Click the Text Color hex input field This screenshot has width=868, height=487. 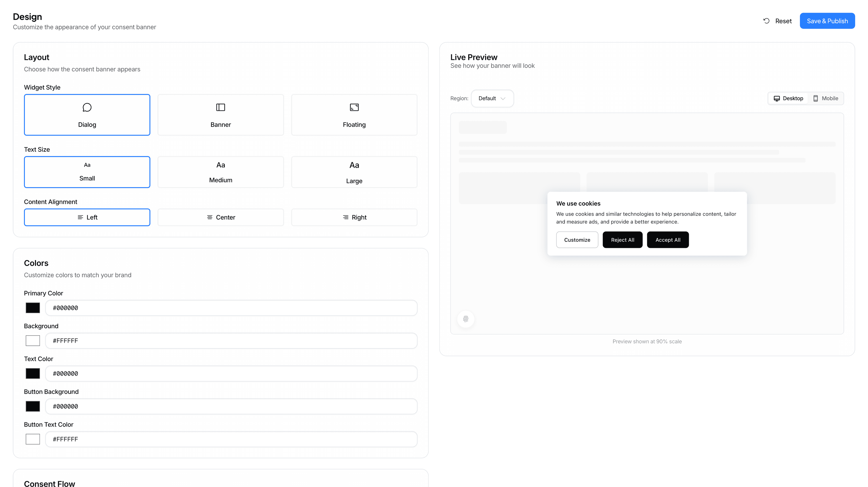[x=231, y=374]
